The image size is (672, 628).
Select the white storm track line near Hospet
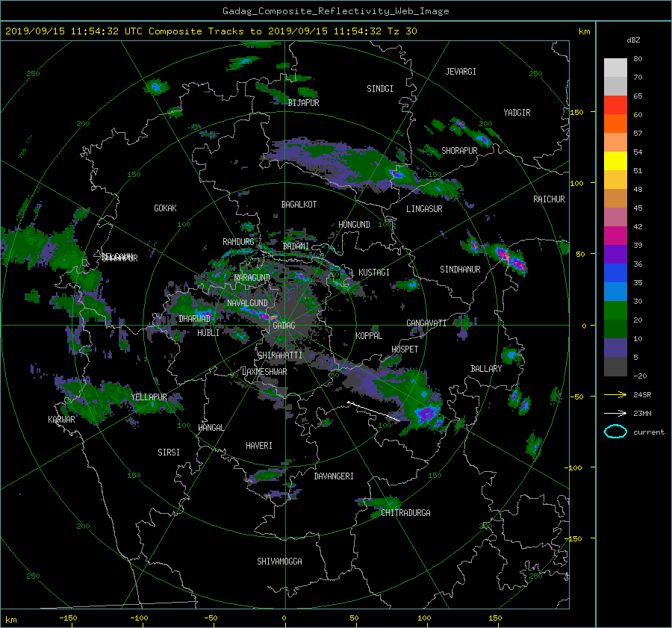(x=374, y=411)
